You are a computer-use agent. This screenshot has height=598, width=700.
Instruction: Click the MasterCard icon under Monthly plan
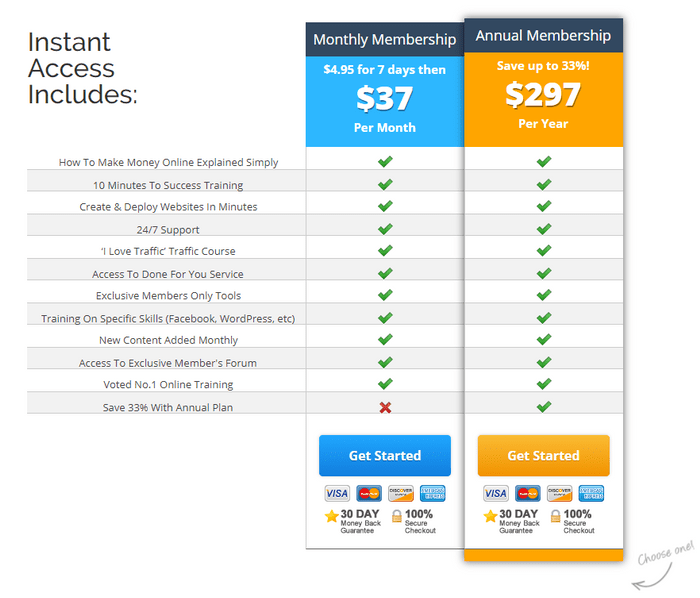tap(369, 493)
